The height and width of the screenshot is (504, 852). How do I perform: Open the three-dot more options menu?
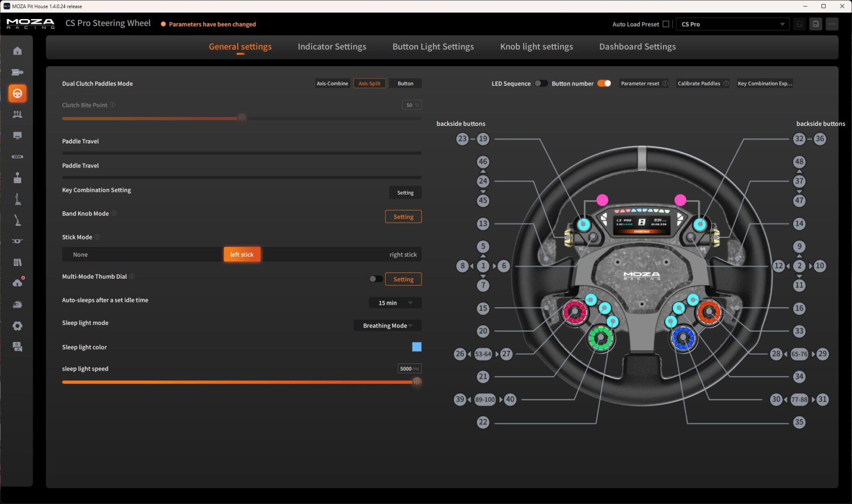pyautogui.click(x=832, y=24)
